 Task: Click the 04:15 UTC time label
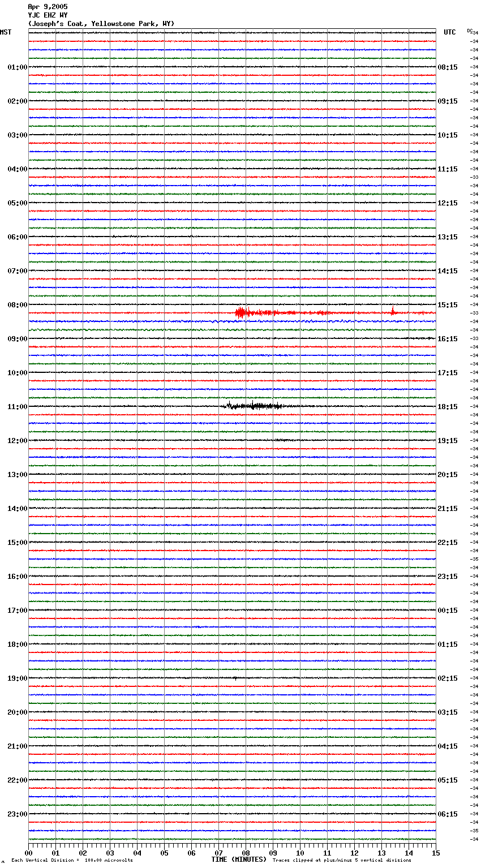[x=448, y=746]
